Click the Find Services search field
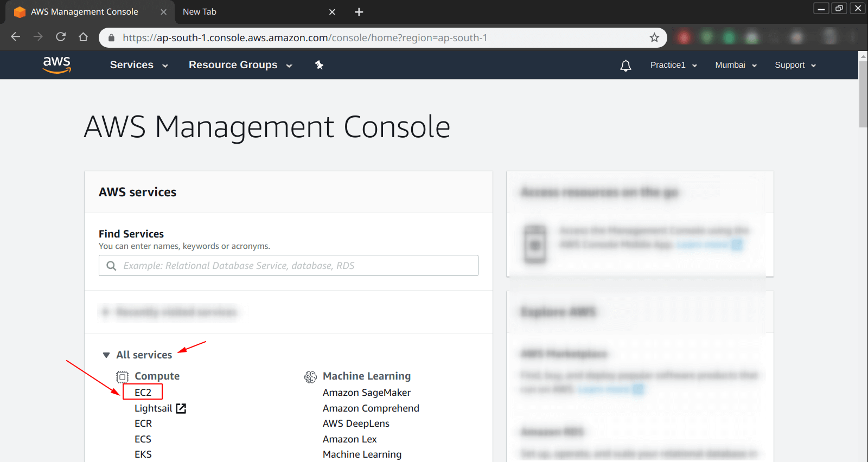Viewport: 868px width, 462px height. 289,266
